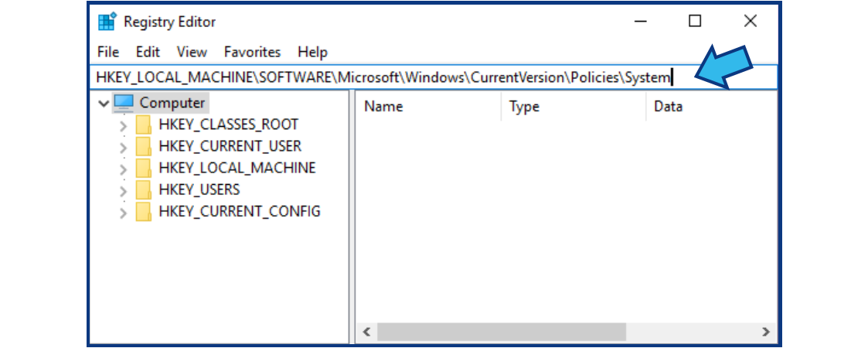
Task: Select the HKEY_CURRENT_CONFIG label
Action: (240, 211)
